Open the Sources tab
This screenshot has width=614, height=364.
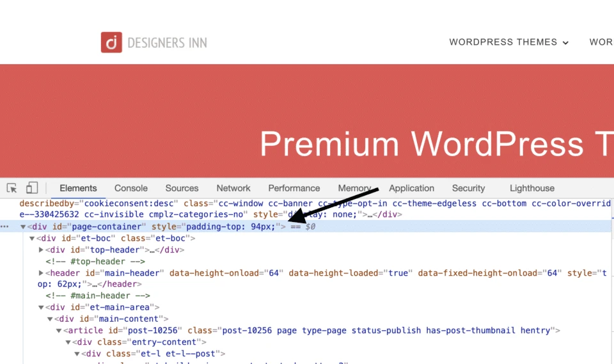click(182, 188)
